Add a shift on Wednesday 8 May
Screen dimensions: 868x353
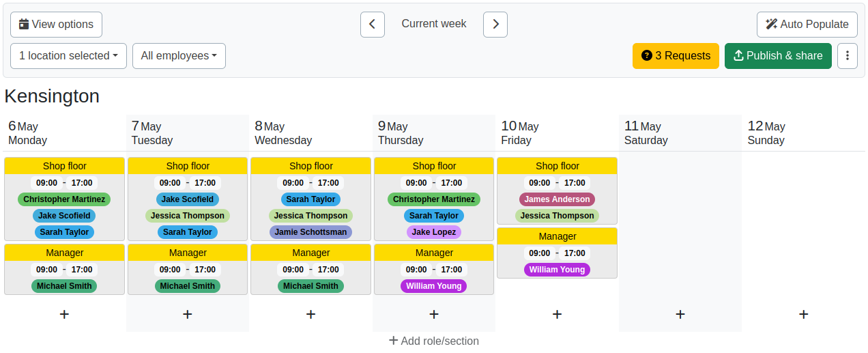pyautogui.click(x=310, y=314)
